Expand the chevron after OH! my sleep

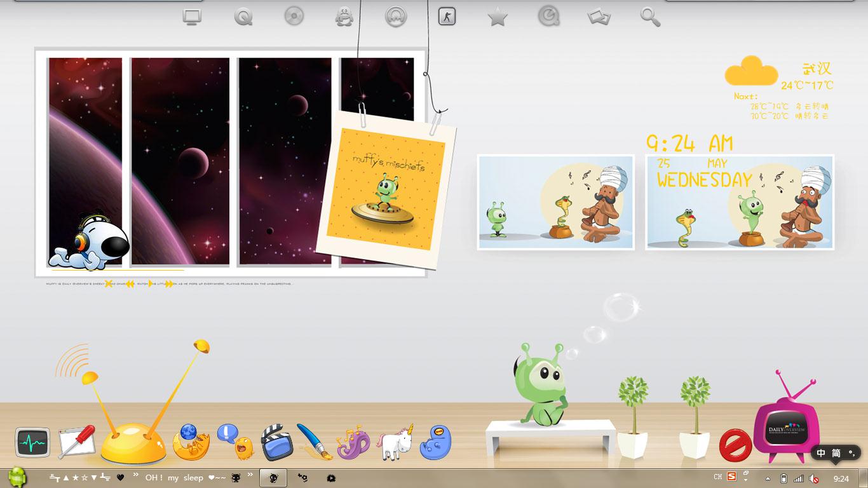click(250, 475)
